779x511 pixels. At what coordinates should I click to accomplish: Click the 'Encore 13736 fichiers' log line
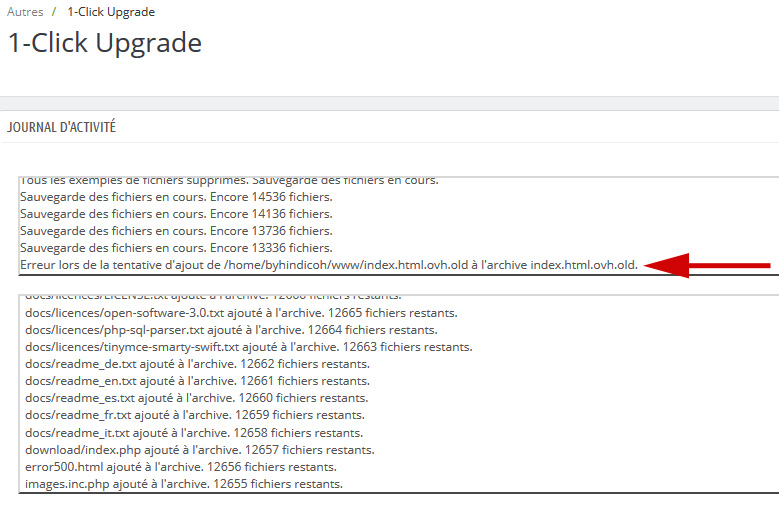(x=176, y=231)
